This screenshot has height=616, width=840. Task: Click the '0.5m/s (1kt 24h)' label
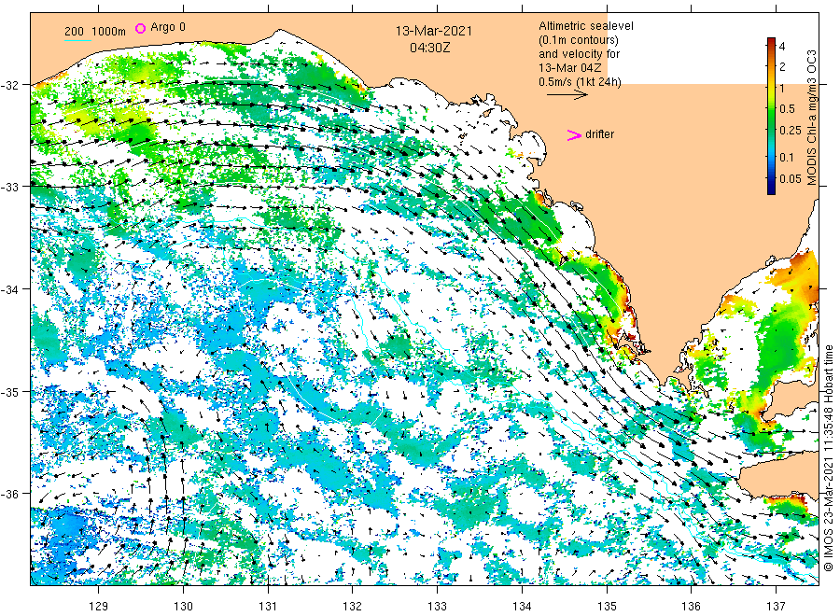coord(580,82)
